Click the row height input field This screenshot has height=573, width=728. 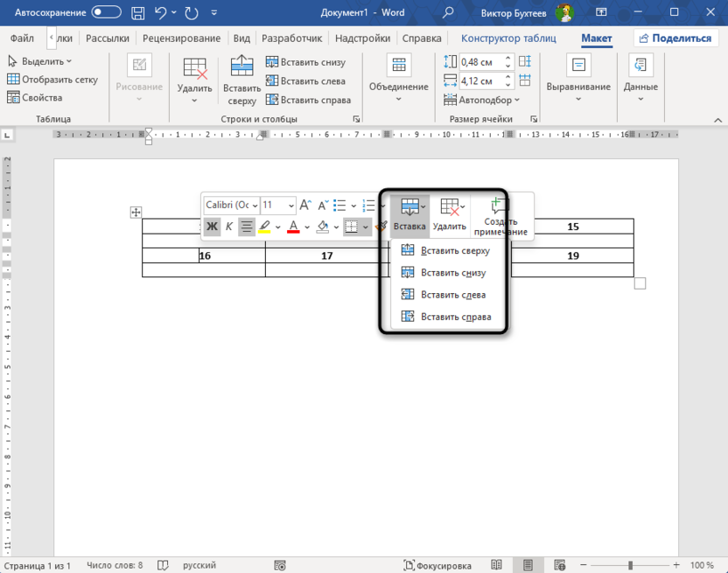[x=475, y=62]
